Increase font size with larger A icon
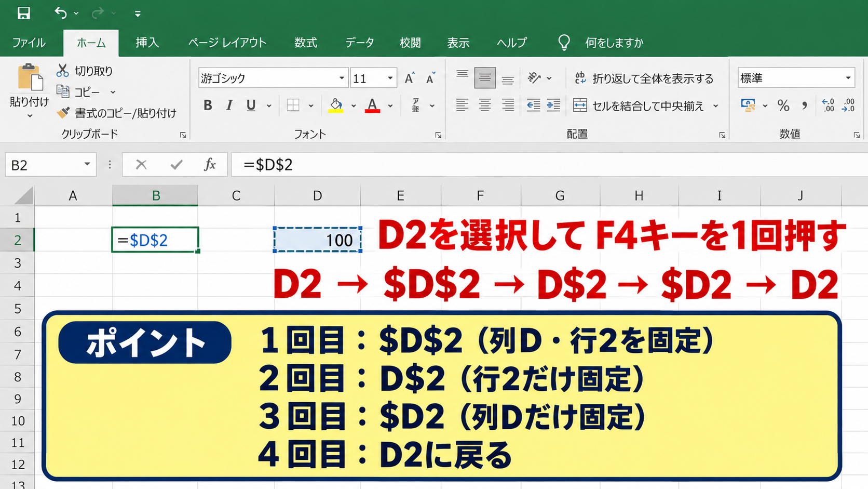Image resolution: width=868 pixels, height=489 pixels. (x=410, y=78)
